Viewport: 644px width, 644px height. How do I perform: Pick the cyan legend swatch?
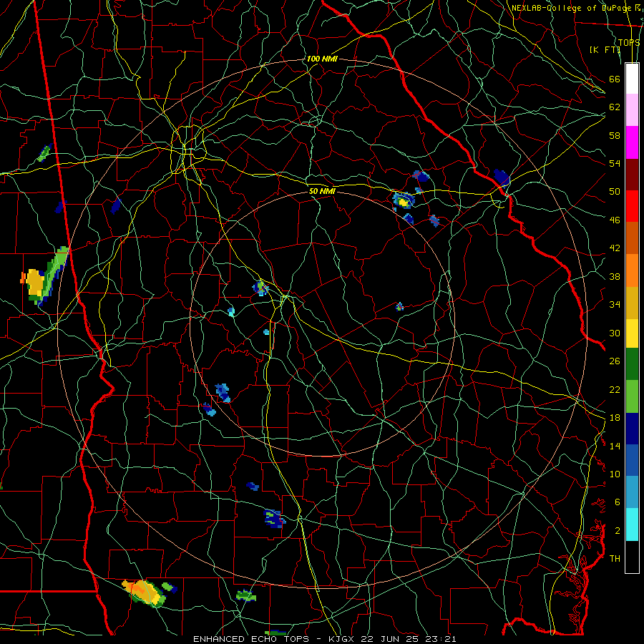click(632, 525)
